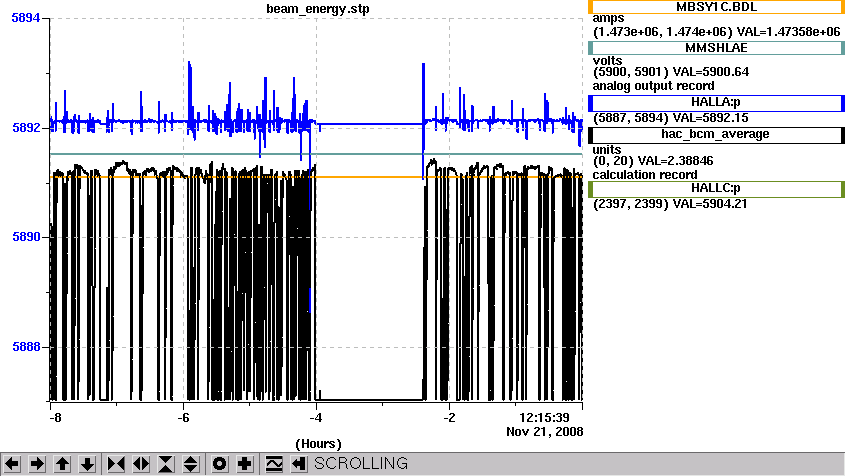Viewport: 845px width, 476px height.
Task: Click the 'units' label under hac_bcm_average
Action: pos(607,149)
